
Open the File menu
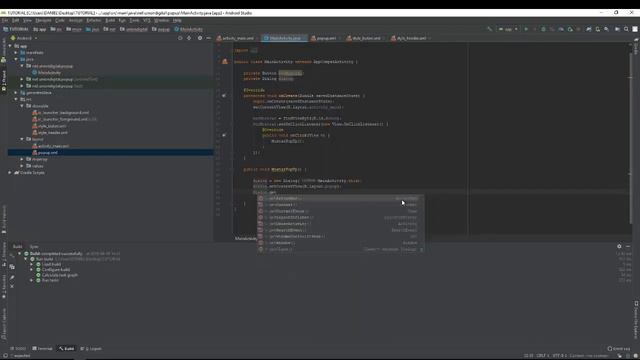click(x=5, y=20)
